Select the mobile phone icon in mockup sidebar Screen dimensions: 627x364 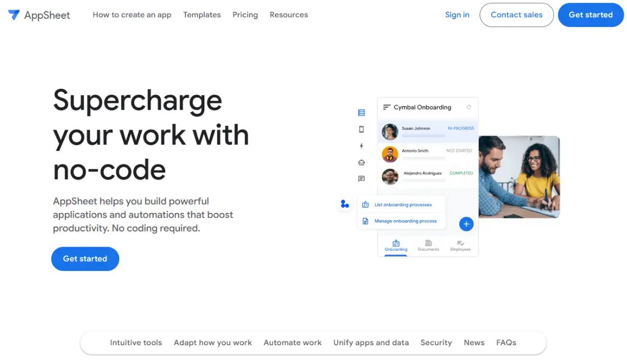[361, 129]
